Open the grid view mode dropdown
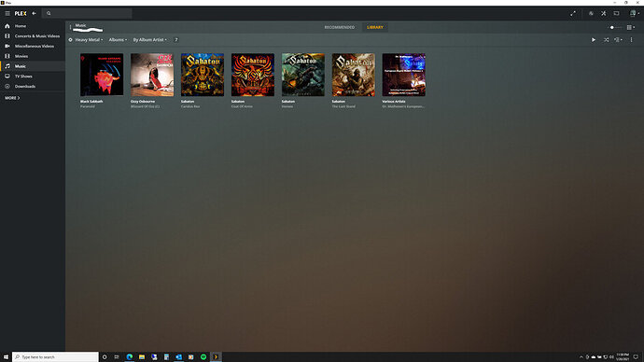 coord(630,27)
